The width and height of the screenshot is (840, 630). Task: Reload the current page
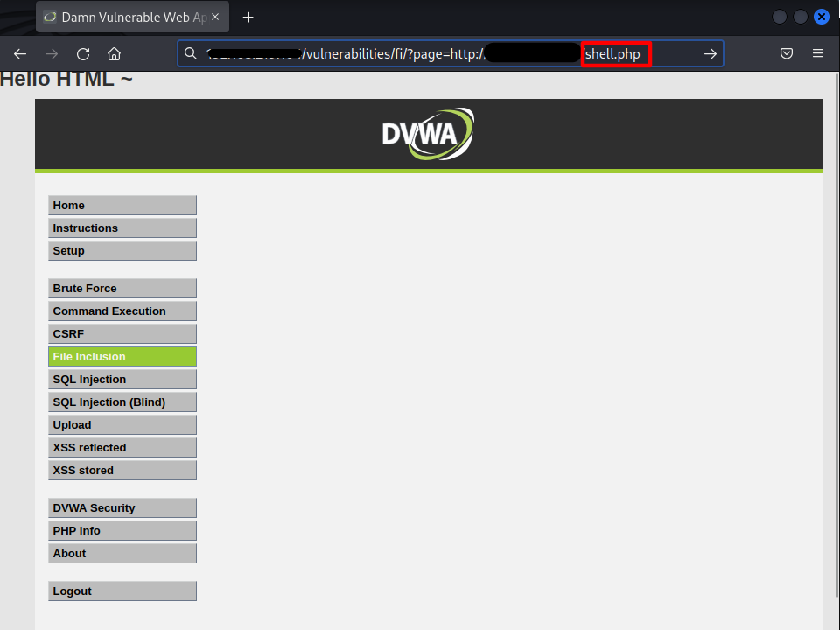[83, 53]
